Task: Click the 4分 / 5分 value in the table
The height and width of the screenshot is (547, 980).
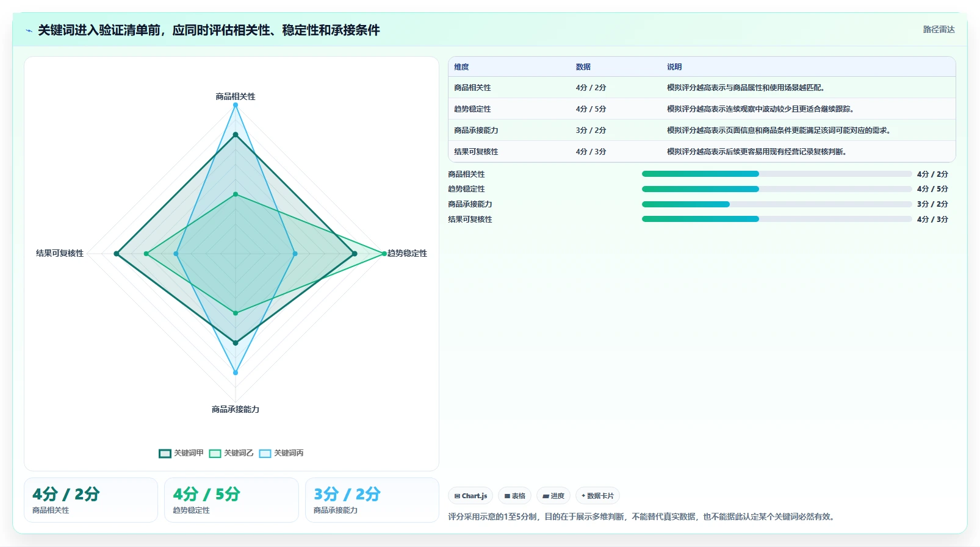Action: [591, 109]
